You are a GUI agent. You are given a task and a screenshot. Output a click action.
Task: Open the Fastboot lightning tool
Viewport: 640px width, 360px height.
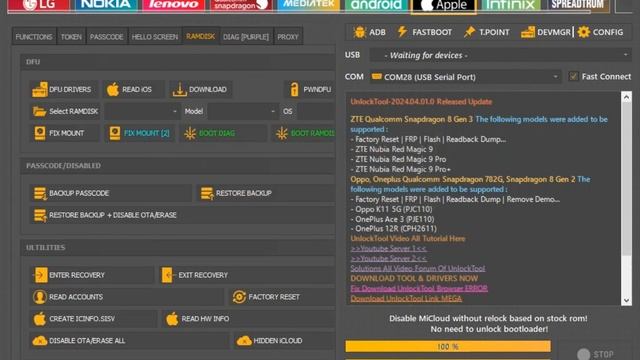(424, 32)
